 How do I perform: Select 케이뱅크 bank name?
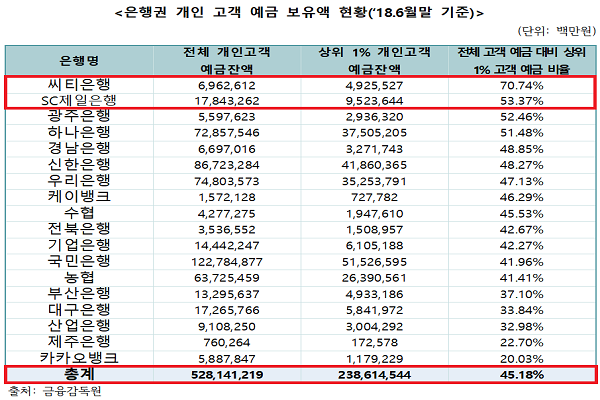tap(79, 197)
